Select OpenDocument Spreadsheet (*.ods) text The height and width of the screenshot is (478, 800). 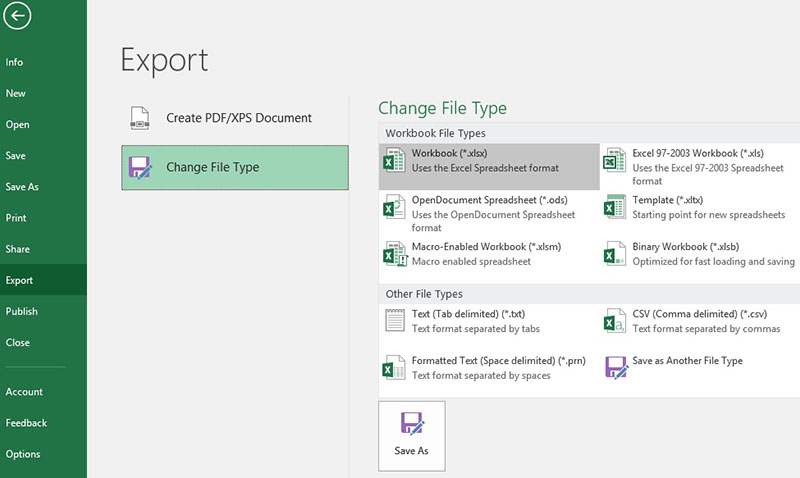(489, 200)
